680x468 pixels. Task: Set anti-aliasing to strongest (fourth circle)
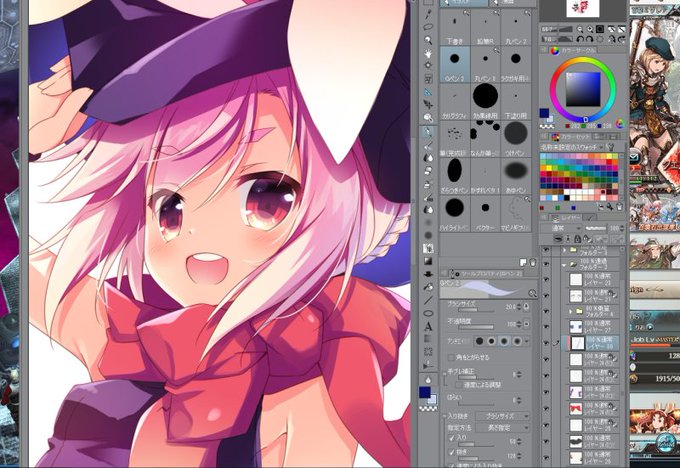tap(517, 341)
